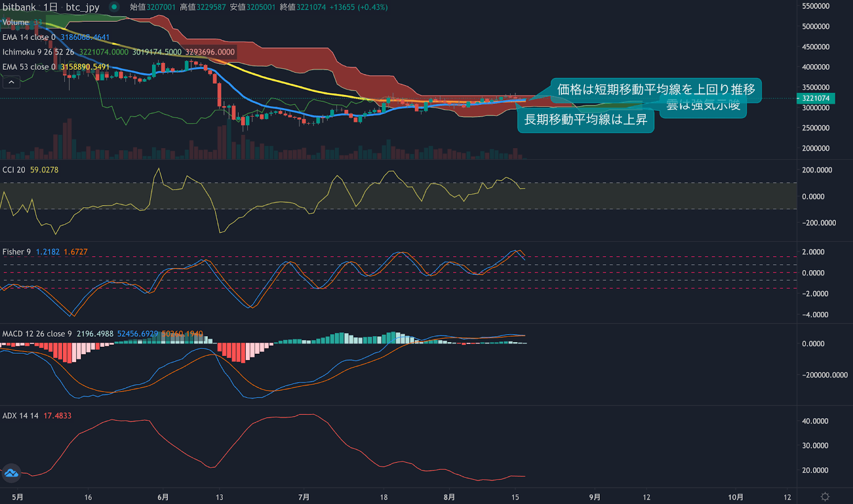Select the EMA 14 indicator legend
853x504 pixels.
tap(27, 37)
